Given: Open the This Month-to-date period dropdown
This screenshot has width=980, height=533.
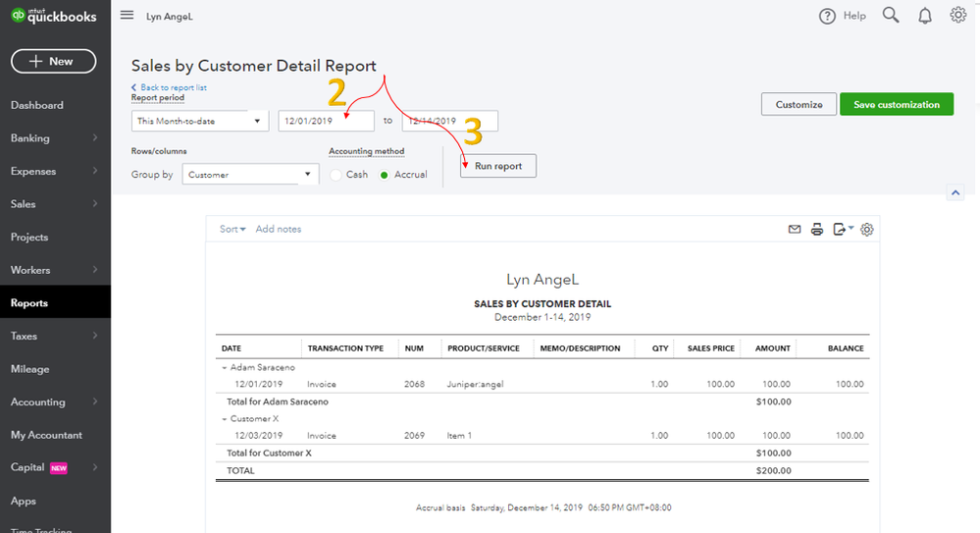Looking at the screenshot, I should [x=200, y=121].
